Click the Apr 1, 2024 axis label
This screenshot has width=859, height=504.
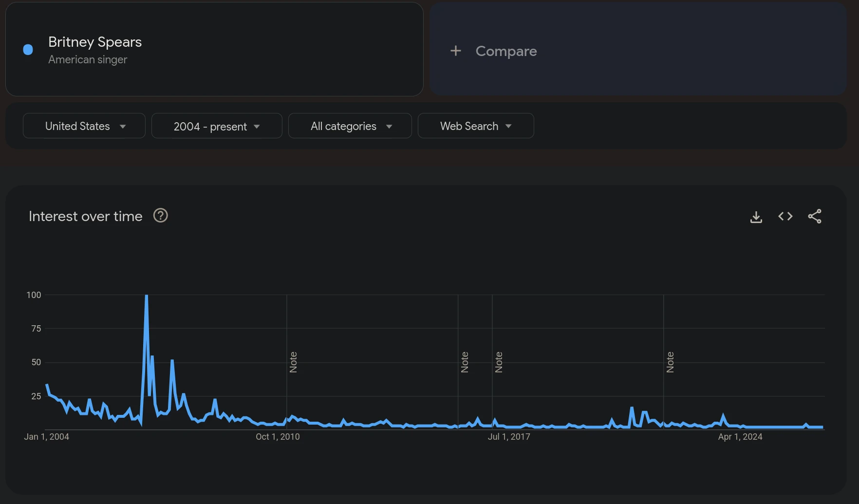[x=740, y=437]
